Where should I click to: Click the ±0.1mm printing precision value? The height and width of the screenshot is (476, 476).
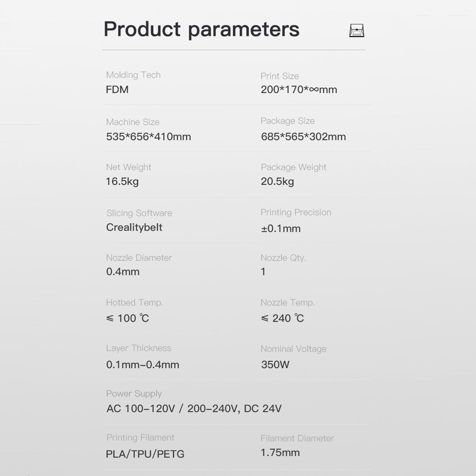(x=281, y=229)
